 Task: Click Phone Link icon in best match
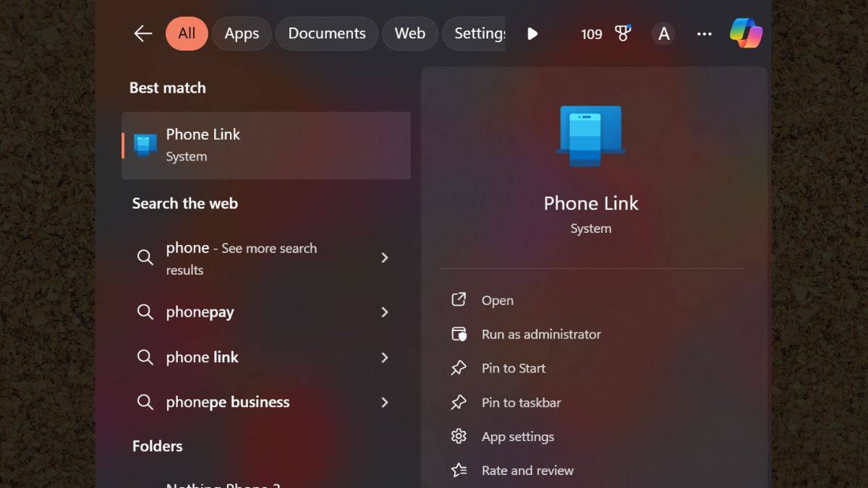pos(145,145)
